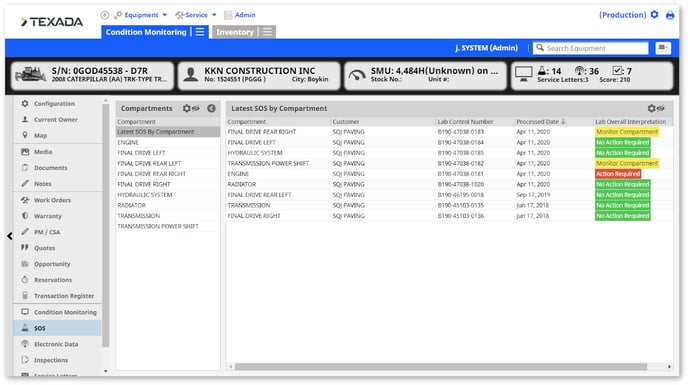This screenshot has width=688, height=385.
Task: Click the red Action Required status label
Action: (x=617, y=174)
